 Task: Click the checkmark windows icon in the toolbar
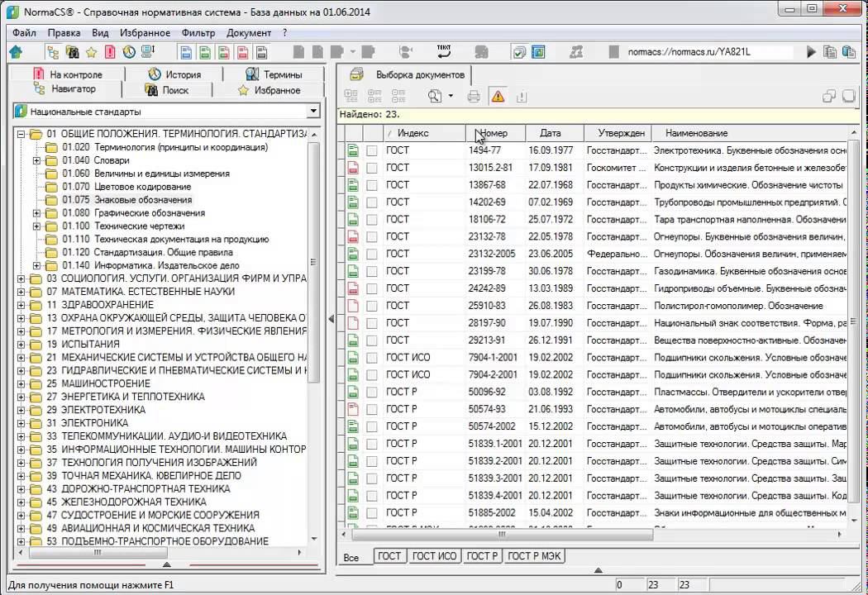pos(518,52)
